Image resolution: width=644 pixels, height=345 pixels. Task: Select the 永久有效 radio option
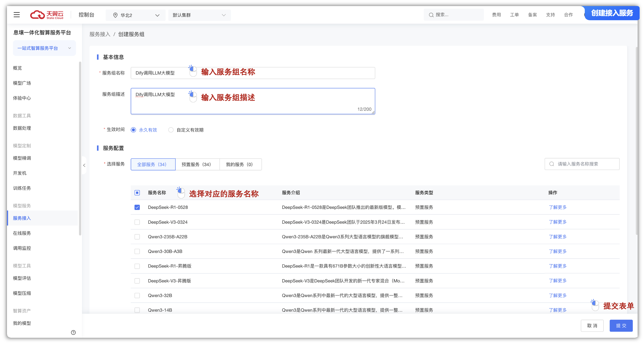(133, 130)
